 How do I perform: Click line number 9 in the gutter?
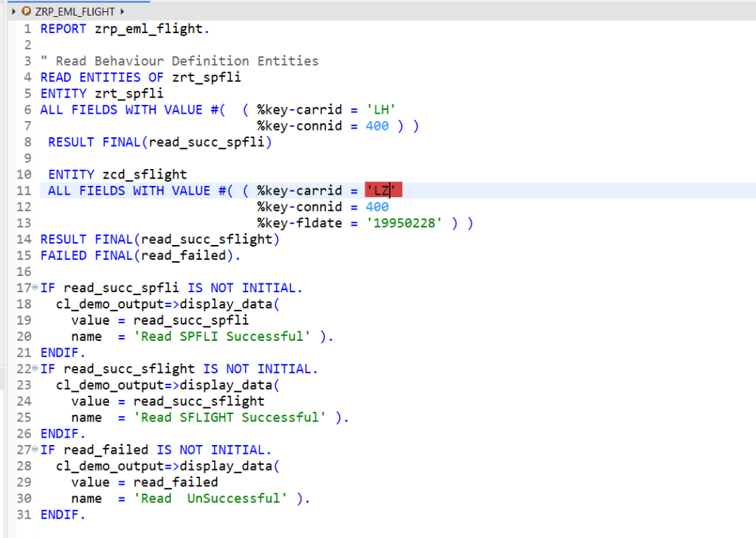tap(27, 159)
